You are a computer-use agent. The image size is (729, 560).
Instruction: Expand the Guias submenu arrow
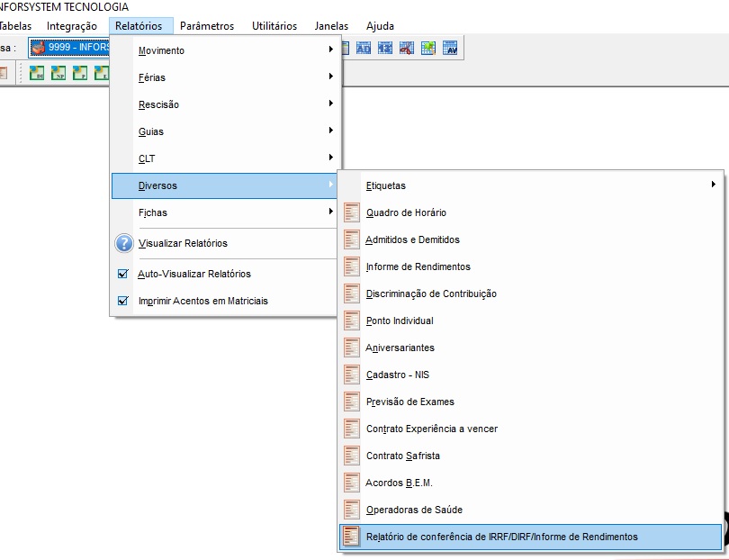coord(330,130)
